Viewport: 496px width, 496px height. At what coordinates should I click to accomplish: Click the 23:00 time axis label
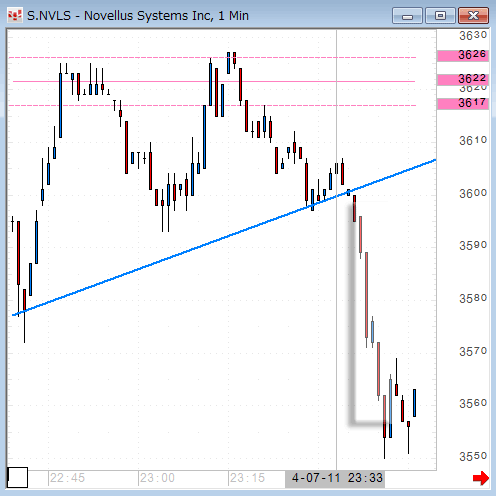(157, 478)
